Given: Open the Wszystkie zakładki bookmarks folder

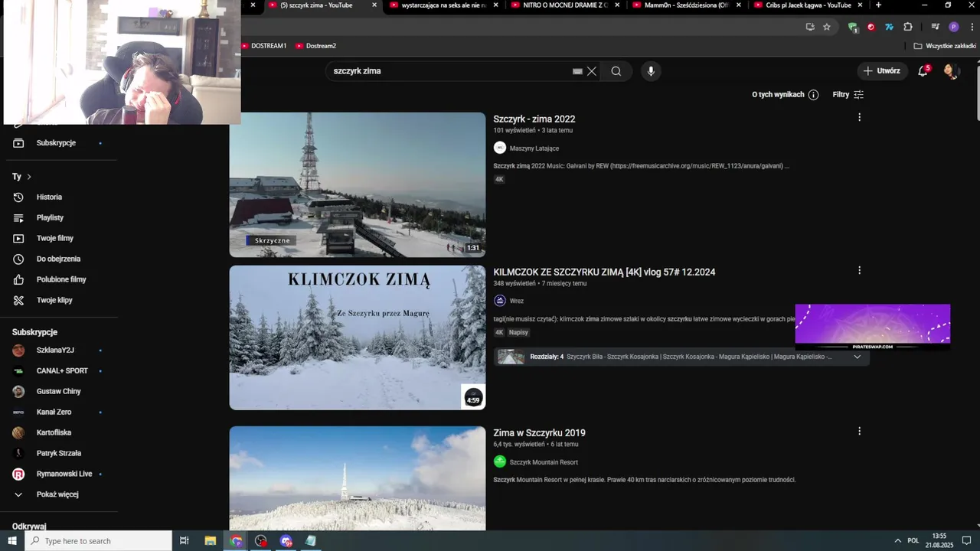Looking at the screenshot, I should [945, 46].
